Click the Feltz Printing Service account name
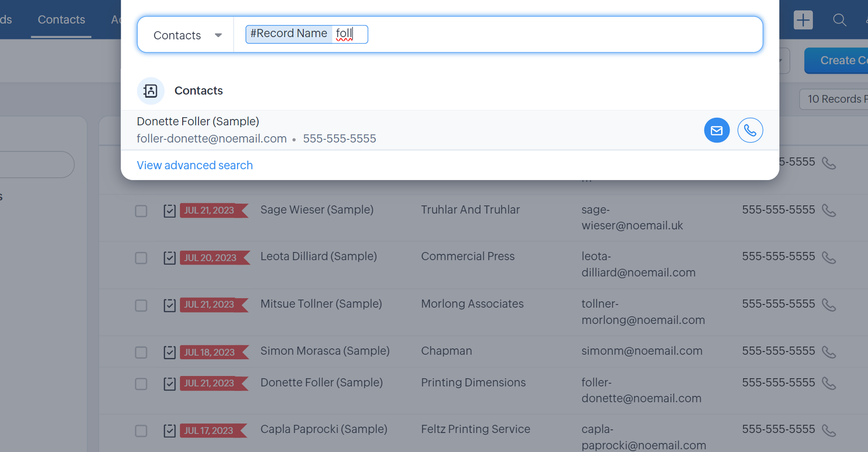The width and height of the screenshot is (868, 452). click(476, 429)
